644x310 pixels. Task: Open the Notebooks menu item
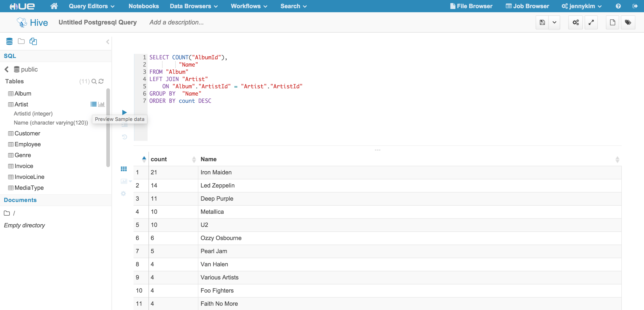click(143, 6)
